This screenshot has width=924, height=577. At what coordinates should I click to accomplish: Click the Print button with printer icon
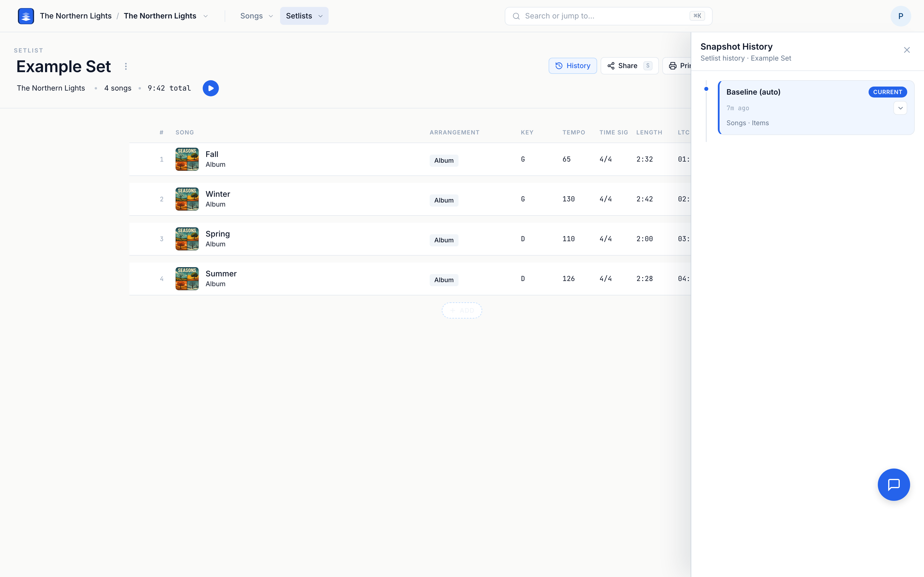(677, 66)
